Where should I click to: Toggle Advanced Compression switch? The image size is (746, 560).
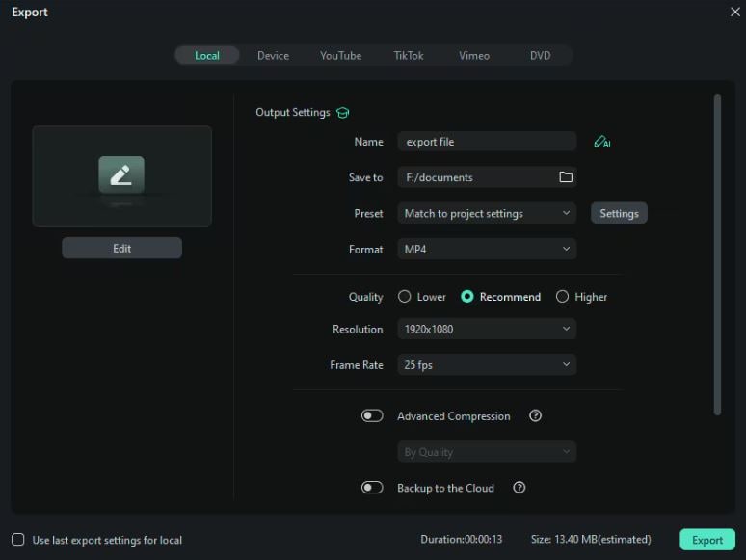click(x=372, y=415)
